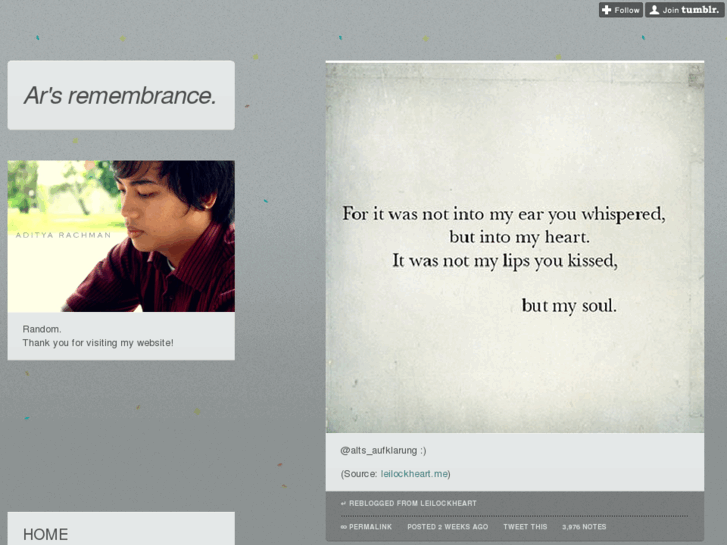Click the Aditya Rachman profile photo
Viewport: 727px width, 545px height.
pyautogui.click(x=121, y=236)
